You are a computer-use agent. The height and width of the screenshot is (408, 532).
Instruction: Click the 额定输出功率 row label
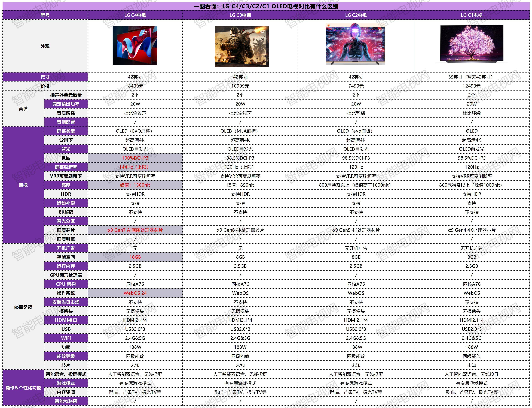(x=66, y=104)
